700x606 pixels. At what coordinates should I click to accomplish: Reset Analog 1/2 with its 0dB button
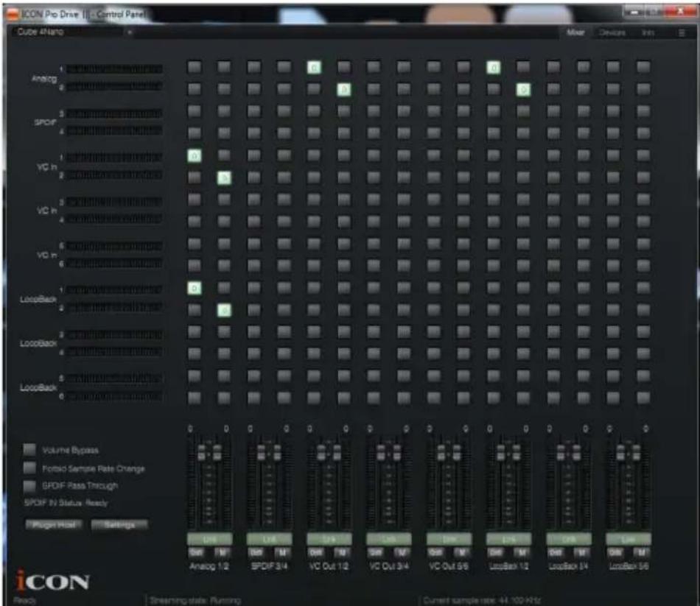196,552
